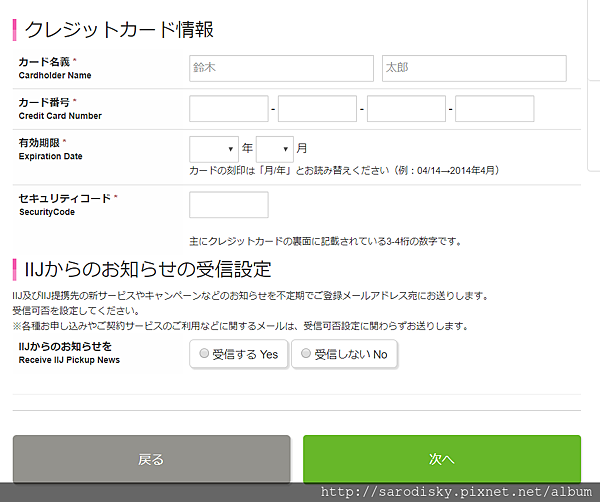Click the cardholder first name field
Image resolution: width=600 pixels, height=502 pixels.
pyautogui.click(x=474, y=68)
